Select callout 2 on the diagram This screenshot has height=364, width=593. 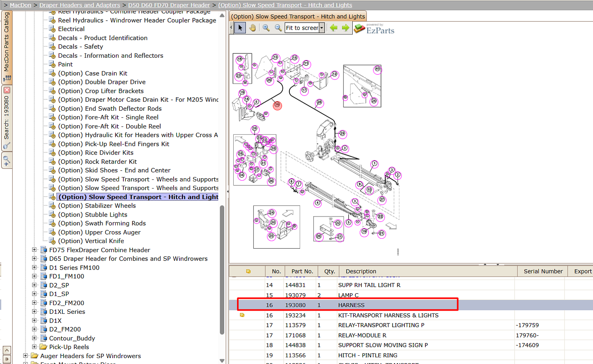pyautogui.click(x=398, y=175)
